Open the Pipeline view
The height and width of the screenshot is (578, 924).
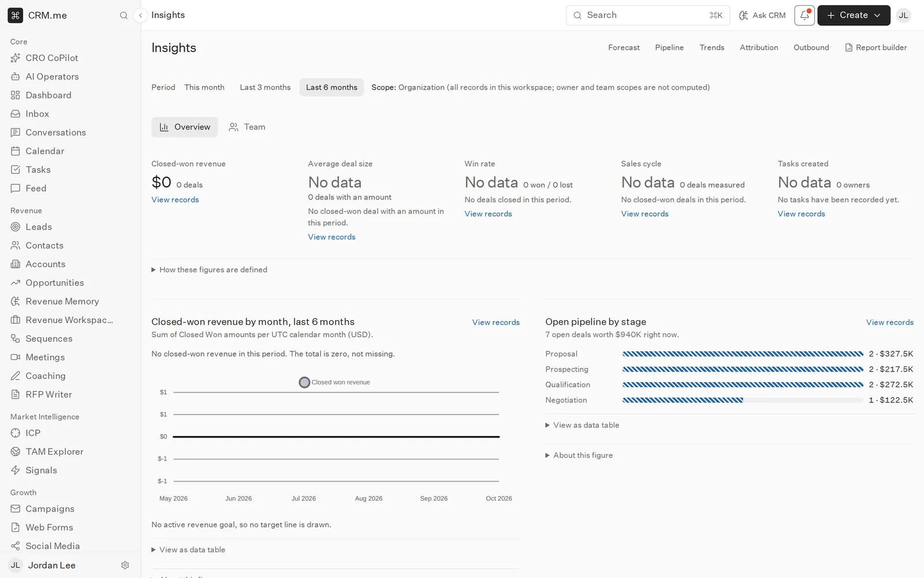[x=669, y=47]
